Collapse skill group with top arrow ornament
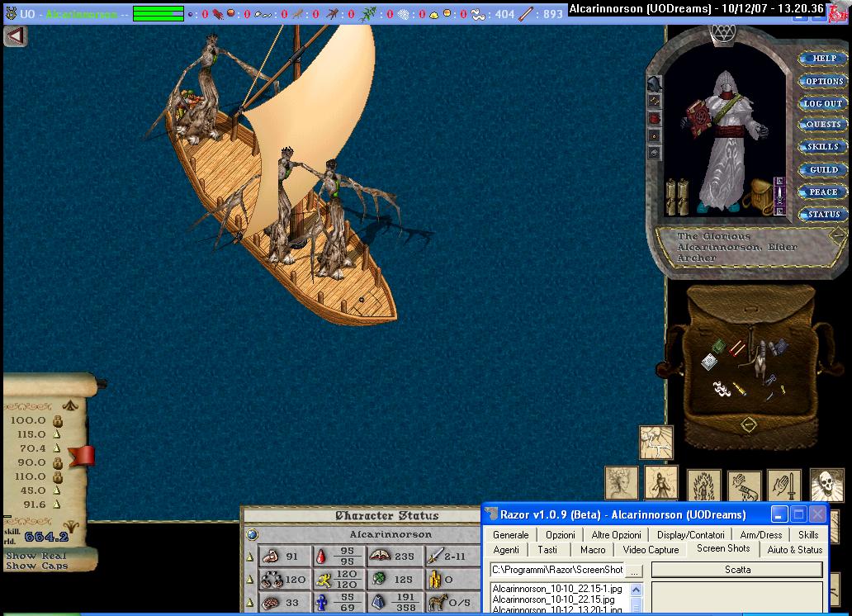The width and height of the screenshot is (852, 616). [x=71, y=405]
